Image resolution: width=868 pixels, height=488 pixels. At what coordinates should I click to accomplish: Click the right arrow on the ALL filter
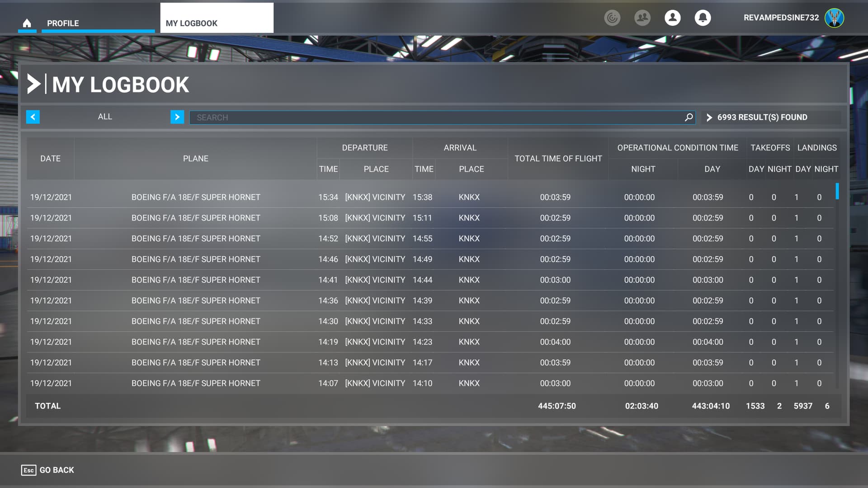[177, 117]
